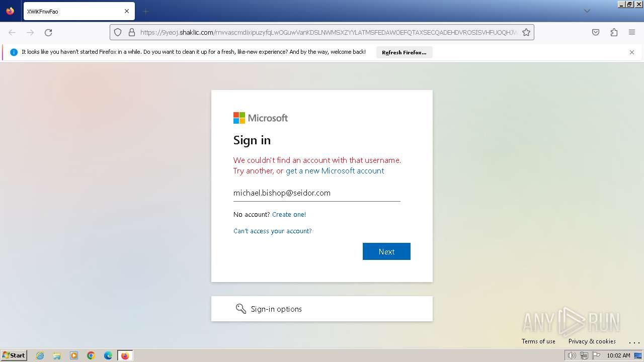Close the XWiKFnwFao tab

tap(127, 11)
